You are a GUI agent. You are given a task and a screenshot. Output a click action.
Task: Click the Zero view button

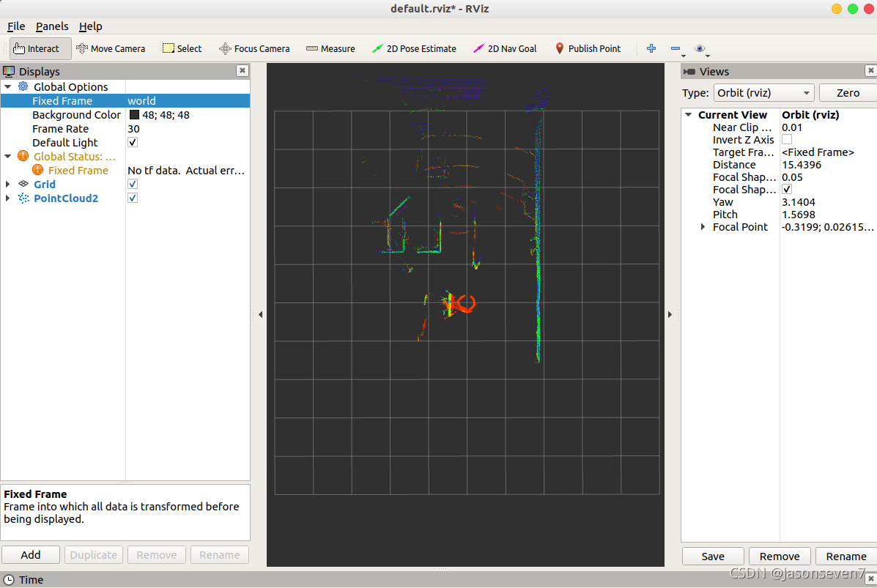(x=848, y=93)
